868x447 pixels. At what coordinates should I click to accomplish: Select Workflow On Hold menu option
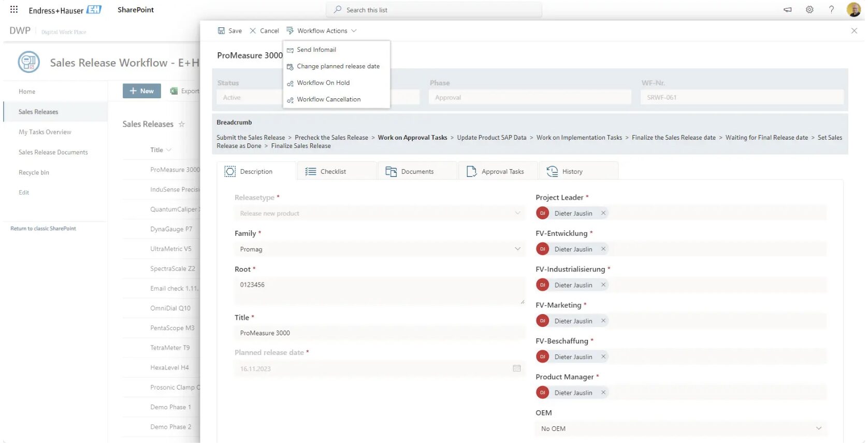pos(323,83)
